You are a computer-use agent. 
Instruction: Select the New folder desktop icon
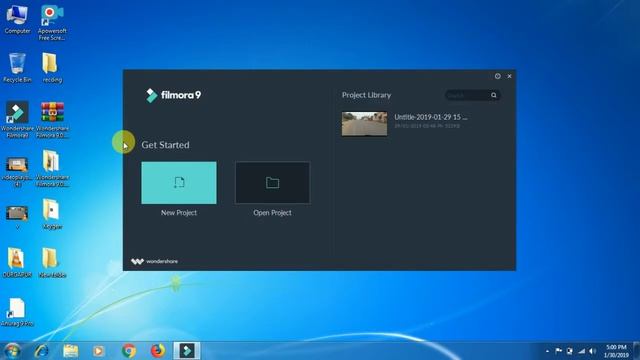52,263
